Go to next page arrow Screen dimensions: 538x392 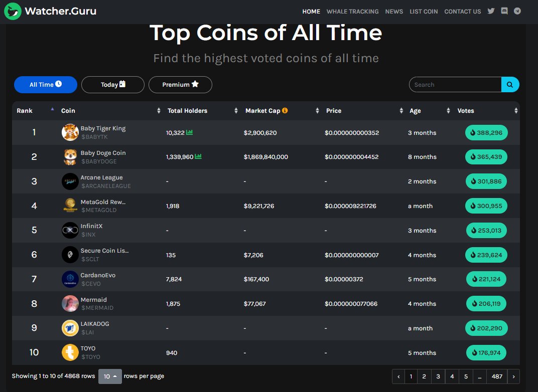tap(513, 376)
